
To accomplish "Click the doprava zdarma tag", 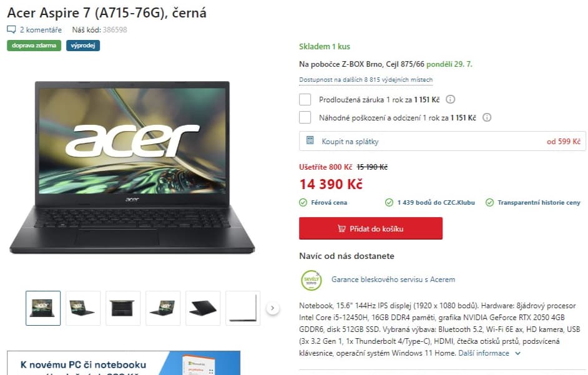I will (x=34, y=46).
